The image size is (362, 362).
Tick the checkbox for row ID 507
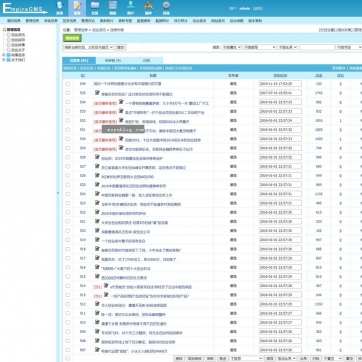(x=68, y=350)
